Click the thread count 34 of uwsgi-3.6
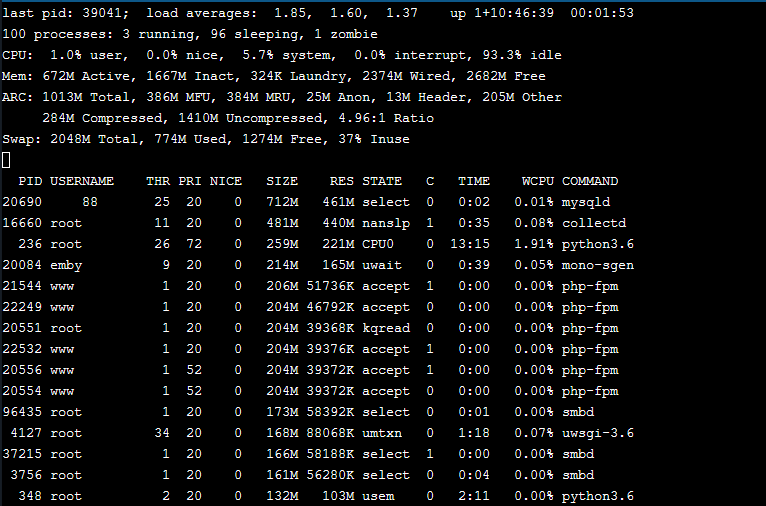The width and height of the screenshot is (766, 506). pos(162,433)
